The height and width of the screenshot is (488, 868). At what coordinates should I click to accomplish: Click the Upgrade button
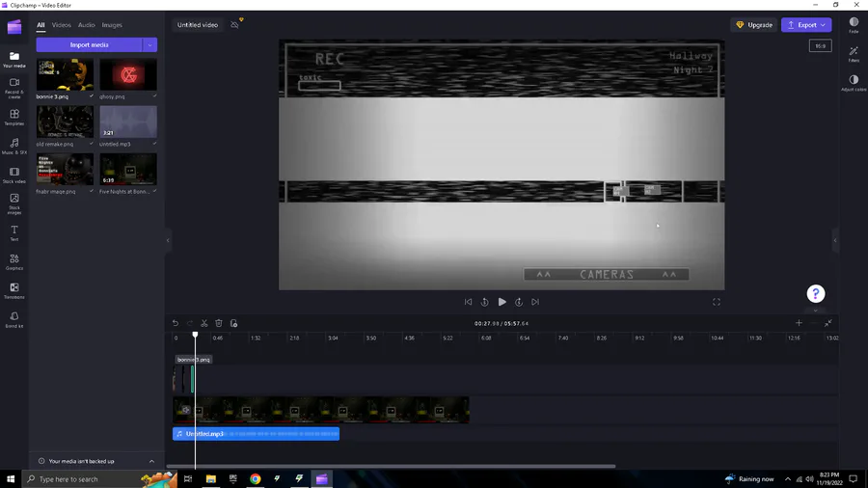pos(754,25)
